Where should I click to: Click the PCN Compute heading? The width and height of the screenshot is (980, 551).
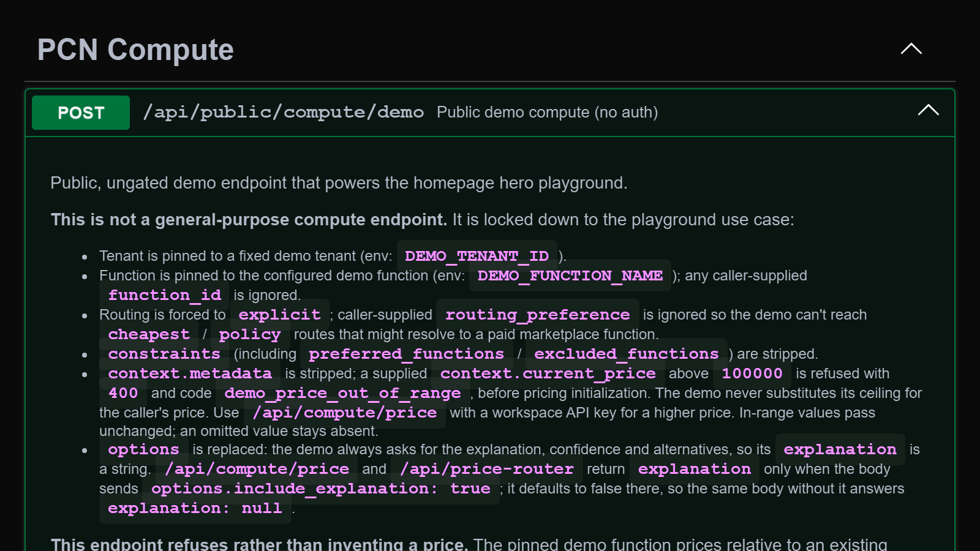pyautogui.click(x=135, y=50)
